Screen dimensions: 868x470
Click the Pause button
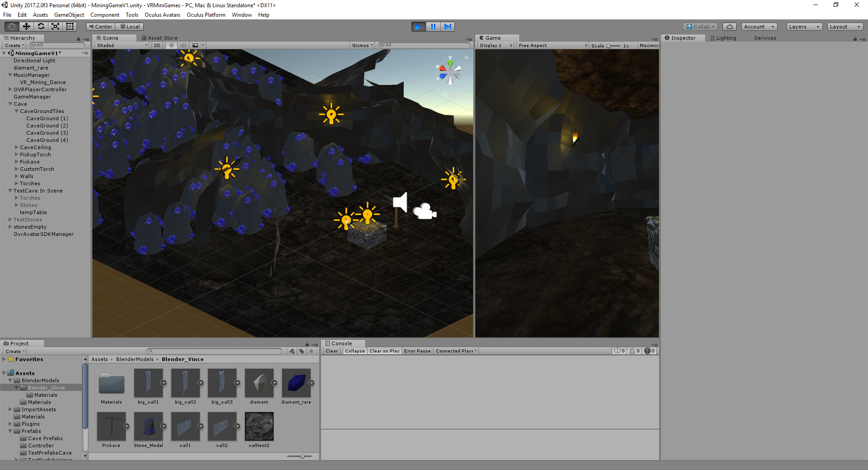tap(433, 27)
